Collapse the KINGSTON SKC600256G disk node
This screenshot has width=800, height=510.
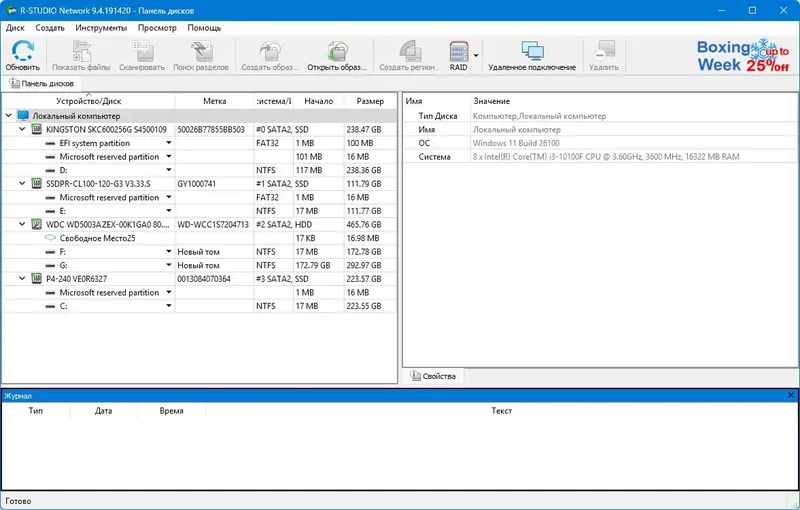22,130
